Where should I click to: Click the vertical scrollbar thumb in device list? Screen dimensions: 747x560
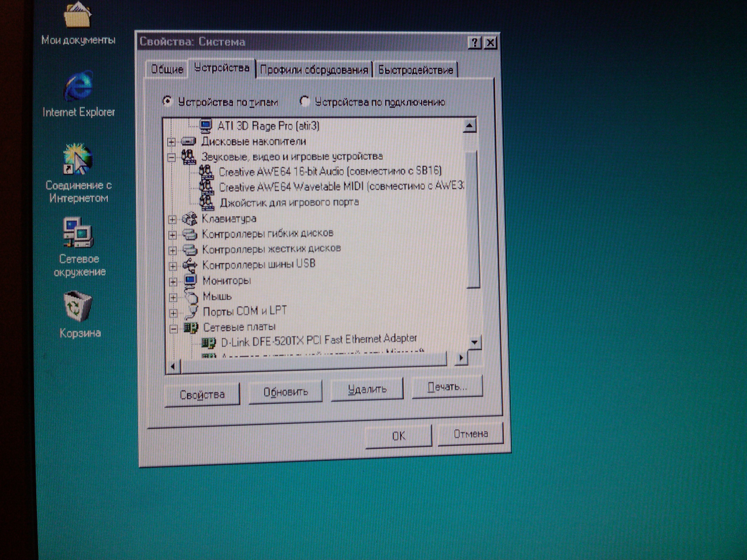coord(473,220)
